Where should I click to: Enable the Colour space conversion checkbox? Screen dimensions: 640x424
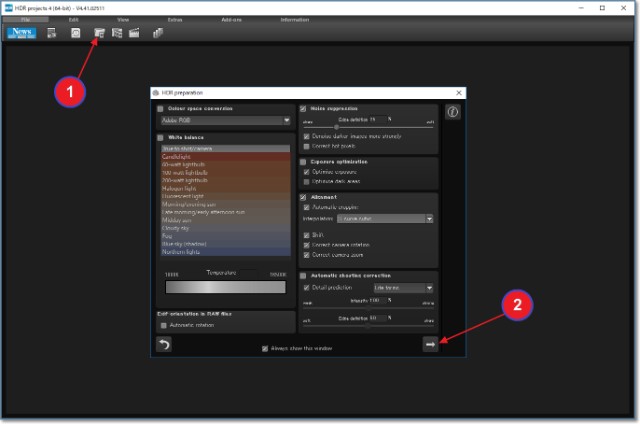coord(160,107)
